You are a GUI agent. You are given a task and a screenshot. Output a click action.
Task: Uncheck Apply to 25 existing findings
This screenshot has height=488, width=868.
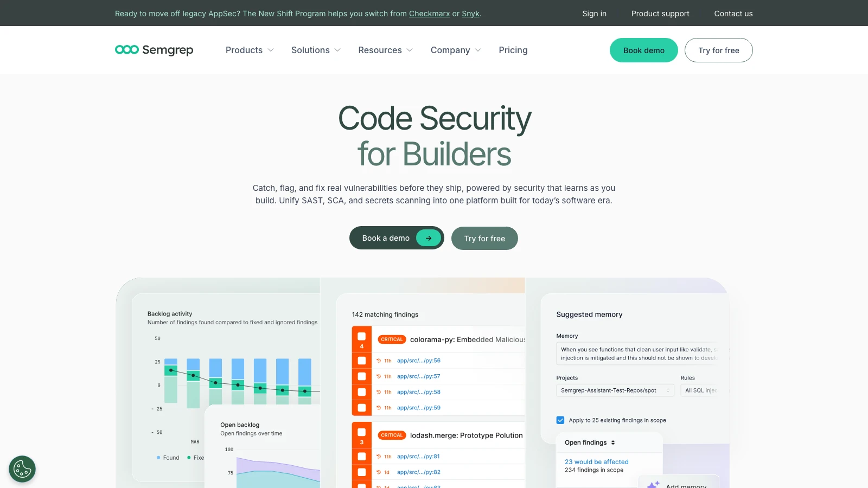[x=560, y=420]
